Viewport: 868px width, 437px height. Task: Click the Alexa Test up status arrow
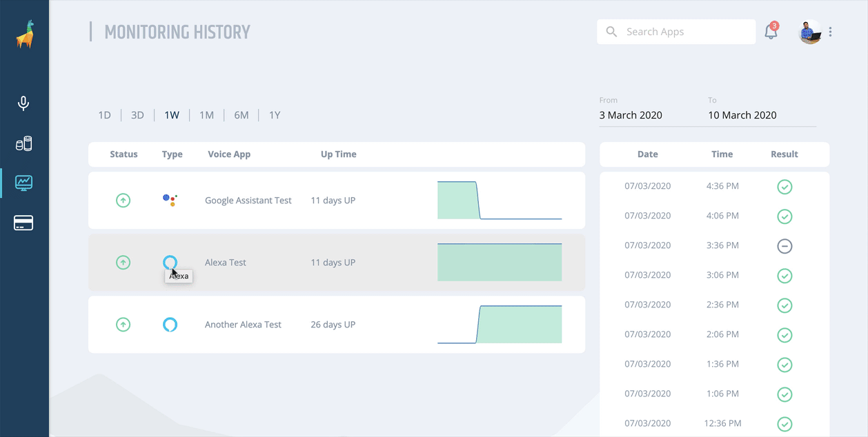click(x=123, y=263)
